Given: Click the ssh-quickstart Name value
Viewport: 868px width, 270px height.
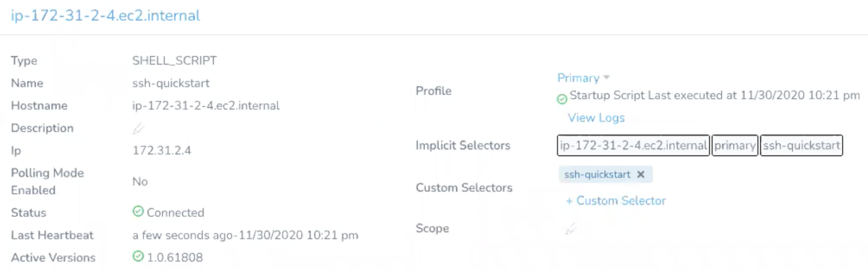Looking at the screenshot, I should [171, 83].
